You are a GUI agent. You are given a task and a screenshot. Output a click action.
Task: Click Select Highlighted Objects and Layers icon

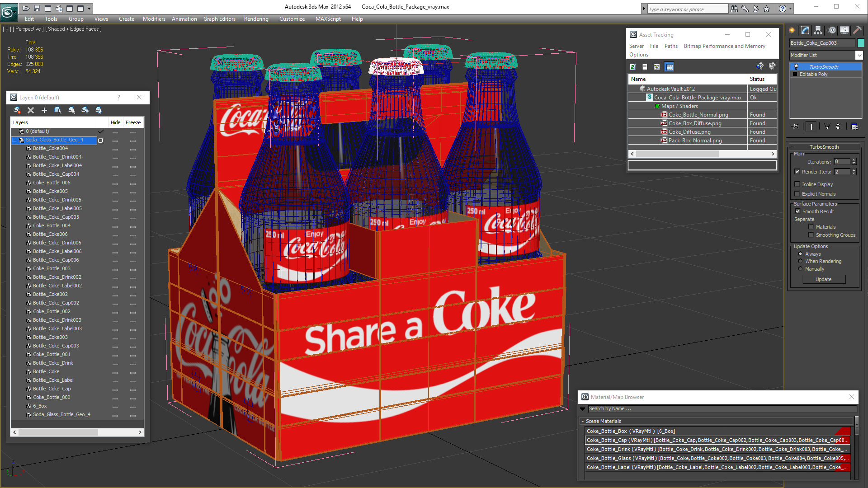(x=58, y=110)
